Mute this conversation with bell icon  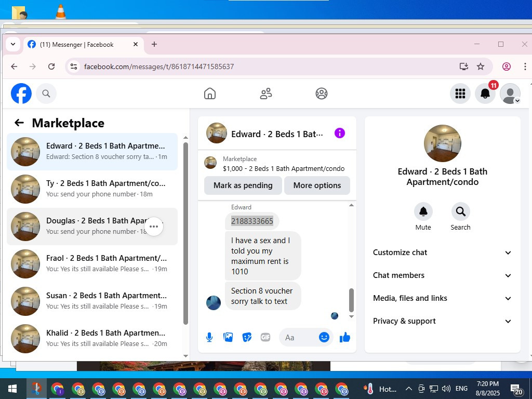pyautogui.click(x=423, y=212)
